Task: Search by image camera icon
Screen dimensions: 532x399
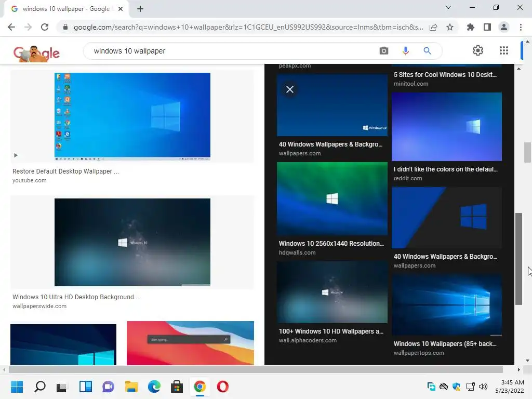Action: 384,51
